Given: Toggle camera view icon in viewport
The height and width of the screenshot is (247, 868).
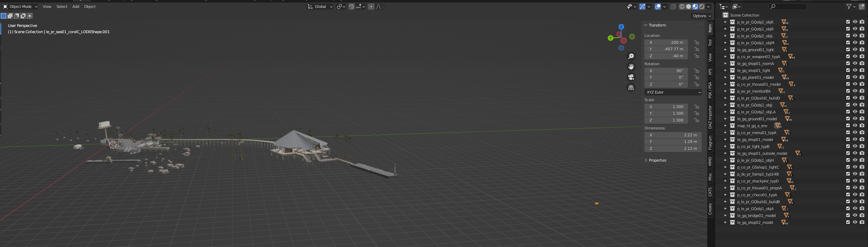Looking at the screenshot, I should 631,77.
